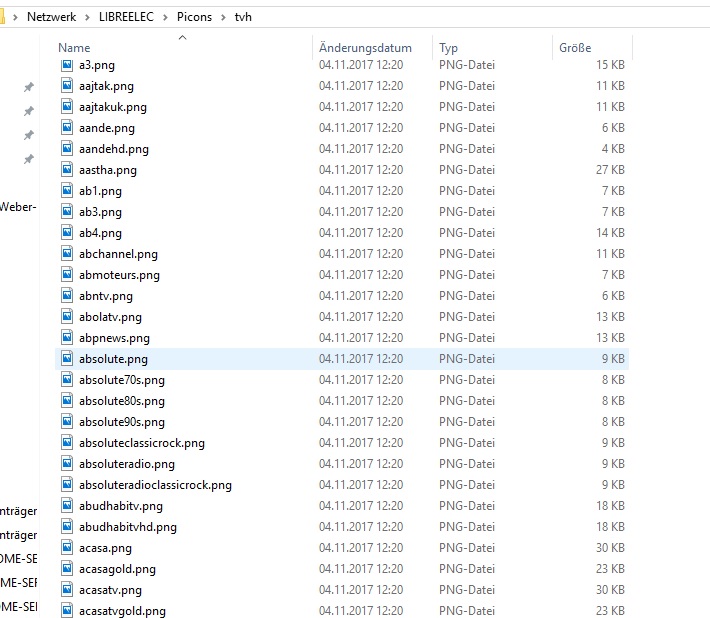Viewport: 710px width, 618px height.
Task: Expand breadcrumb chevron after Picons
Action: [x=223, y=17]
